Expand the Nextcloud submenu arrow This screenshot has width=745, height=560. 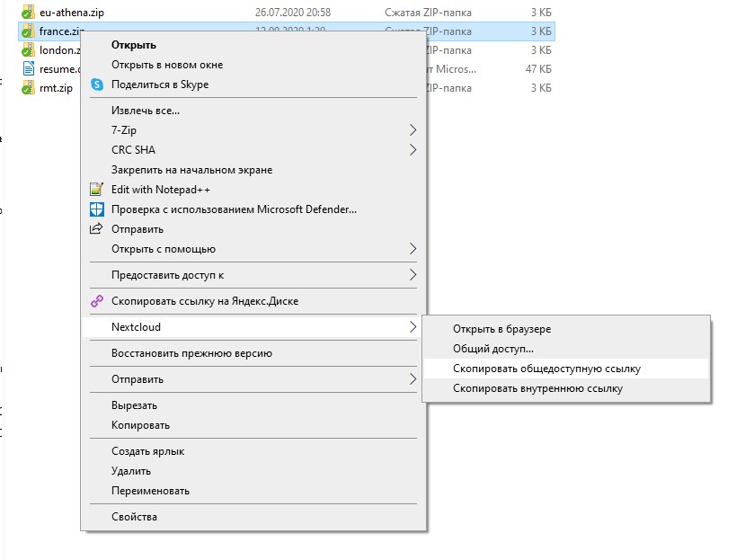[412, 326]
